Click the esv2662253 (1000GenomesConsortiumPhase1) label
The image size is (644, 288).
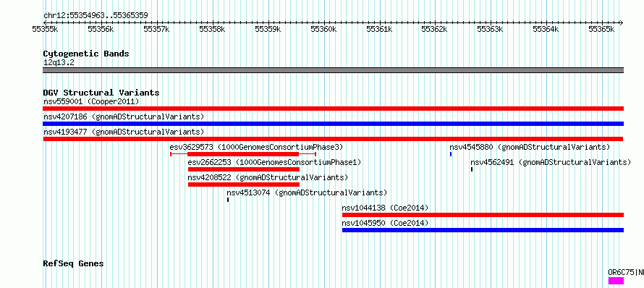pyautogui.click(x=274, y=162)
